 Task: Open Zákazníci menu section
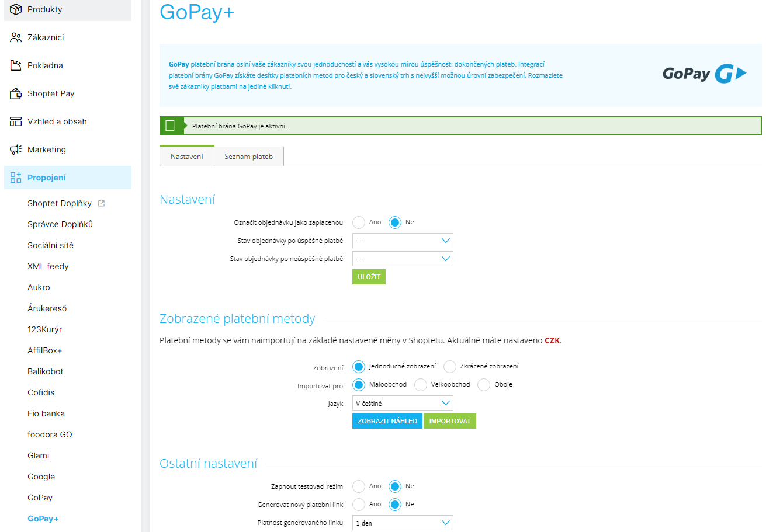point(68,37)
